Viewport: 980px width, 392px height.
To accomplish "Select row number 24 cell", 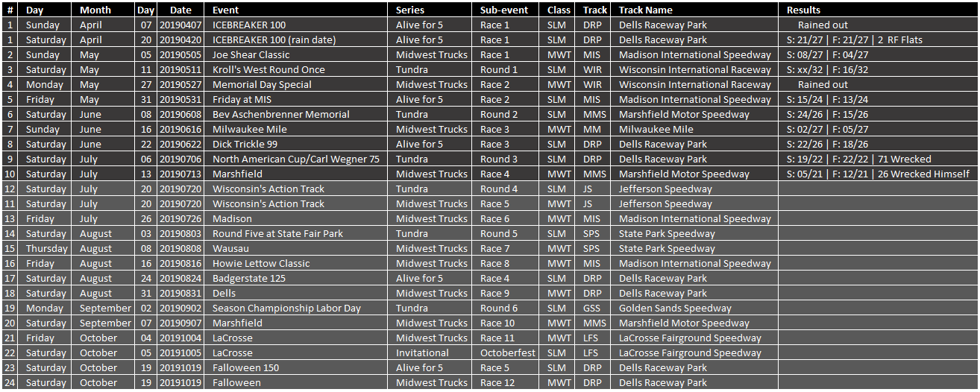I will point(10,382).
